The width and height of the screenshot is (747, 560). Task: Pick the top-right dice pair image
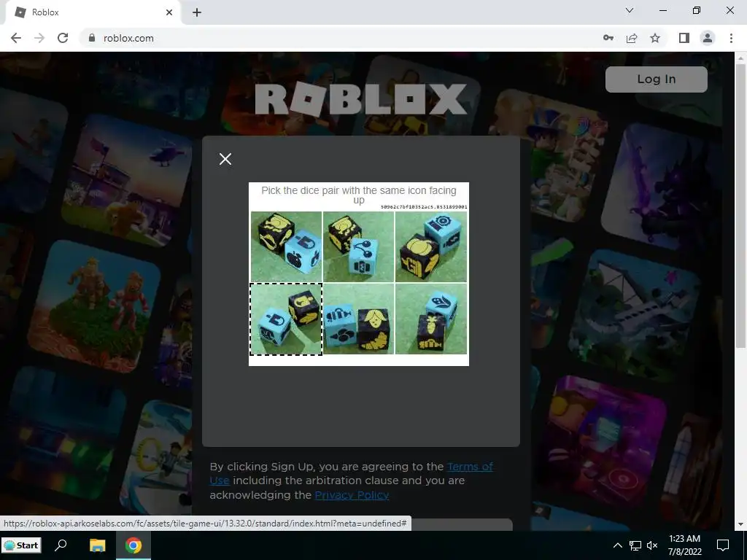[430, 246]
